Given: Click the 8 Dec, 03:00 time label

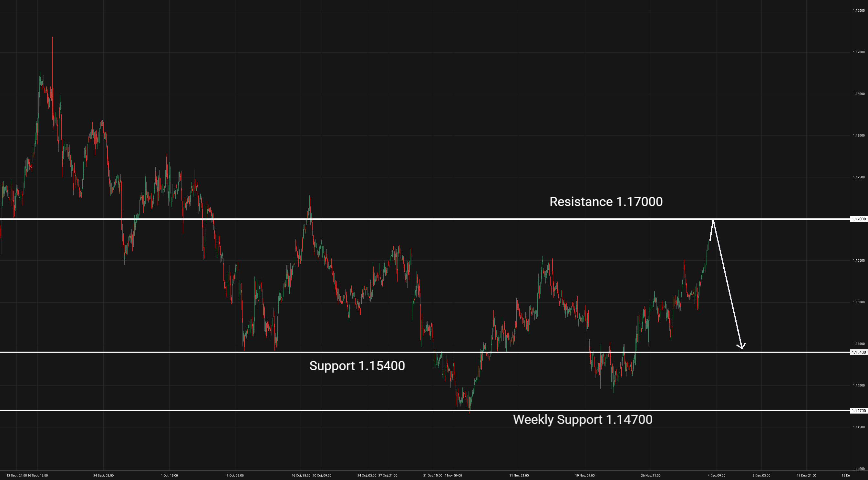Looking at the screenshot, I should pyautogui.click(x=761, y=475).
